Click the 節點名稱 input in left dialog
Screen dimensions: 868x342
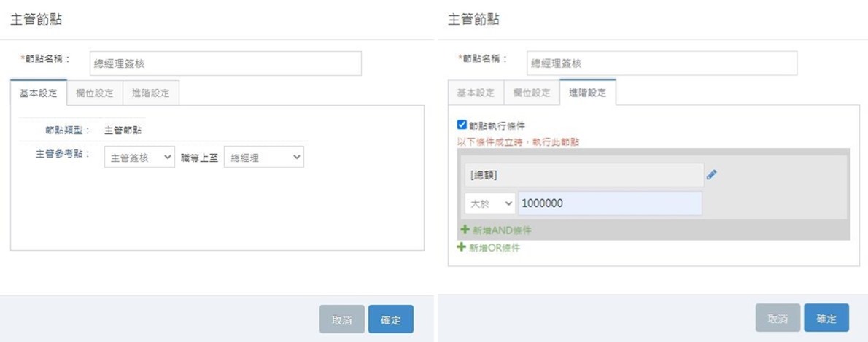tap(225, 63)
